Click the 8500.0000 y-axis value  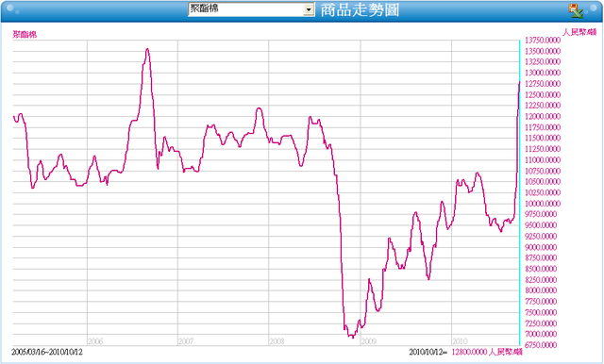[541, 269]
